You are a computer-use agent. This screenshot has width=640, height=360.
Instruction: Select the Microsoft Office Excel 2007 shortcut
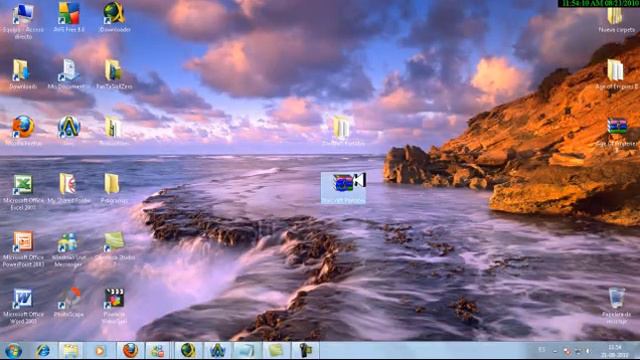point(23,192)
